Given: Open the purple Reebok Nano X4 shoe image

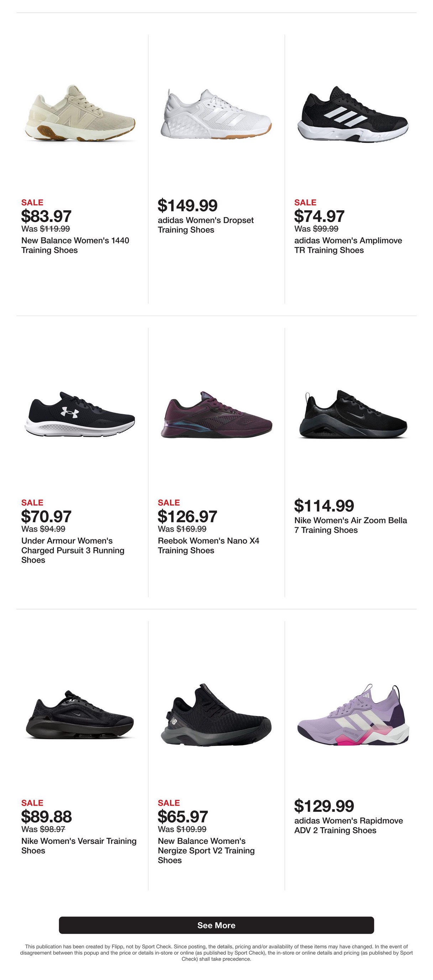Looking at the screenshot, I should point(216,415).
